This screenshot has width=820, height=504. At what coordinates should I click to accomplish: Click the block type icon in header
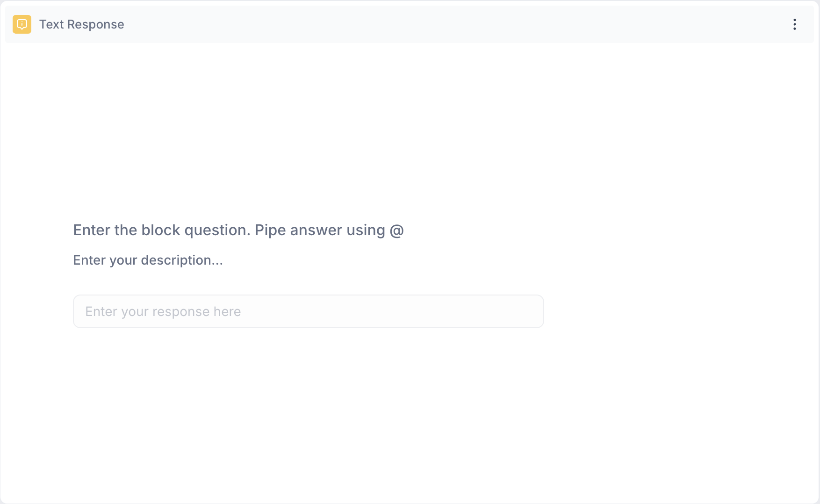coord(22,24)
